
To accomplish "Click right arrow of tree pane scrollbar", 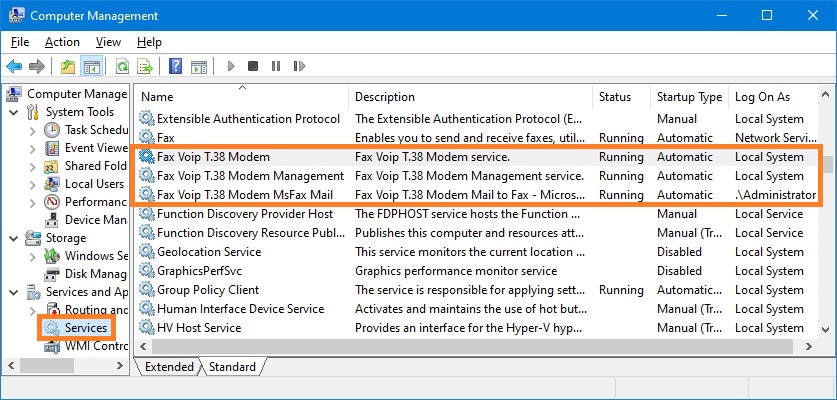I will tap(120, 366).
